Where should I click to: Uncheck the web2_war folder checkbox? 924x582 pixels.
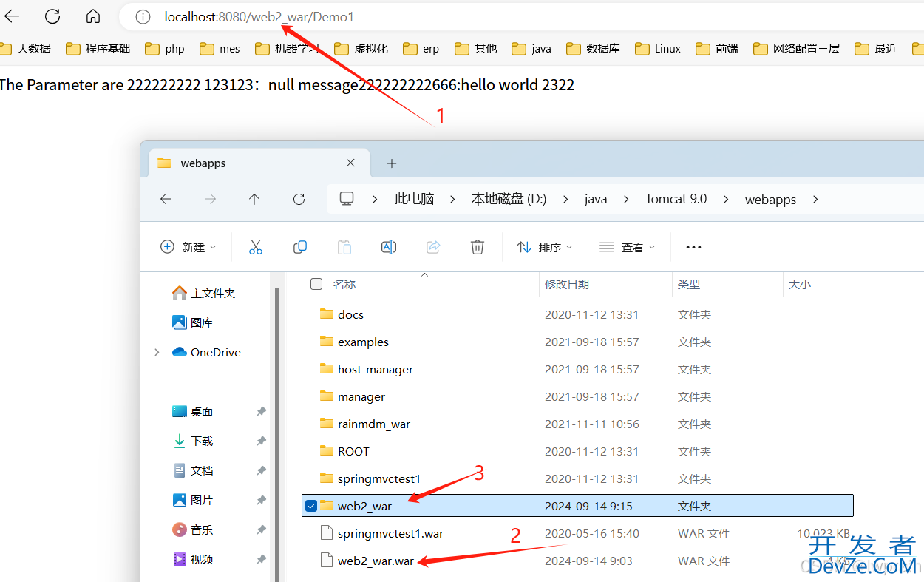tap(311, 506)
